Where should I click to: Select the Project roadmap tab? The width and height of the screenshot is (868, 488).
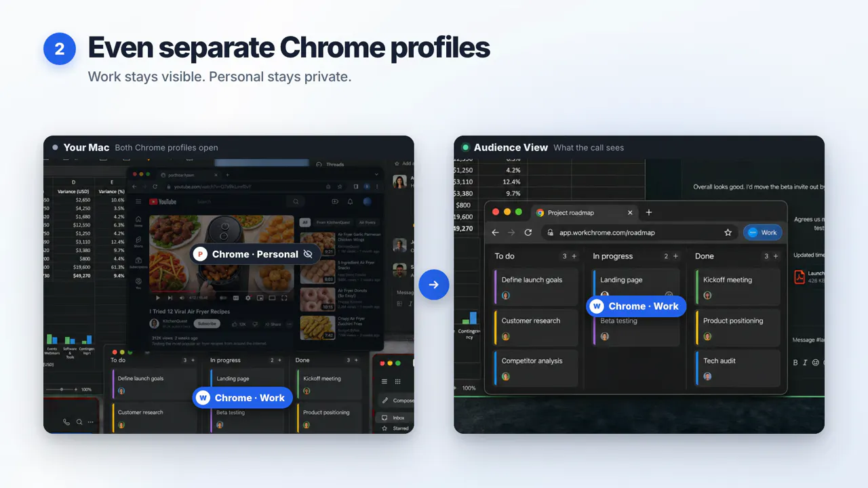point(585,212)
